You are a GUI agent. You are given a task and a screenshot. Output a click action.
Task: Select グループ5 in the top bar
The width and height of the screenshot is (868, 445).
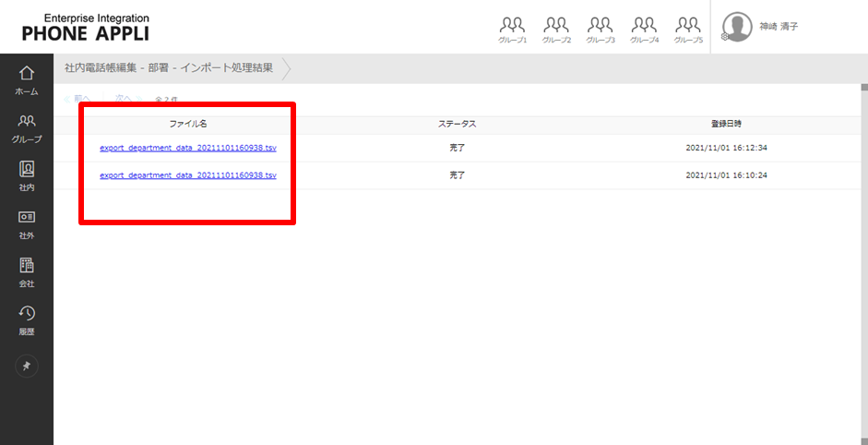pyautogui.click(x=688, y=30)
